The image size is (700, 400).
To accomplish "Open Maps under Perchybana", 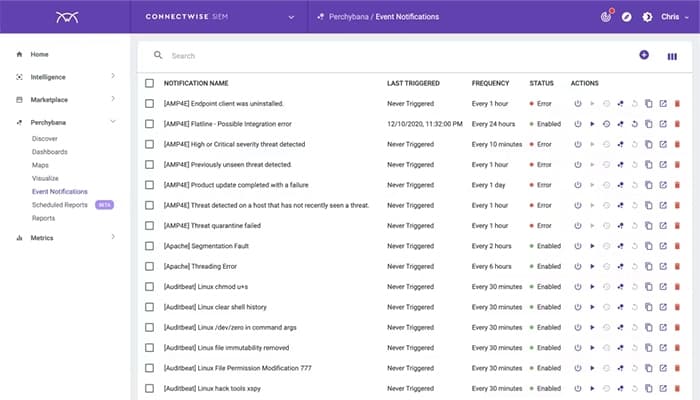I will point(40,165).
